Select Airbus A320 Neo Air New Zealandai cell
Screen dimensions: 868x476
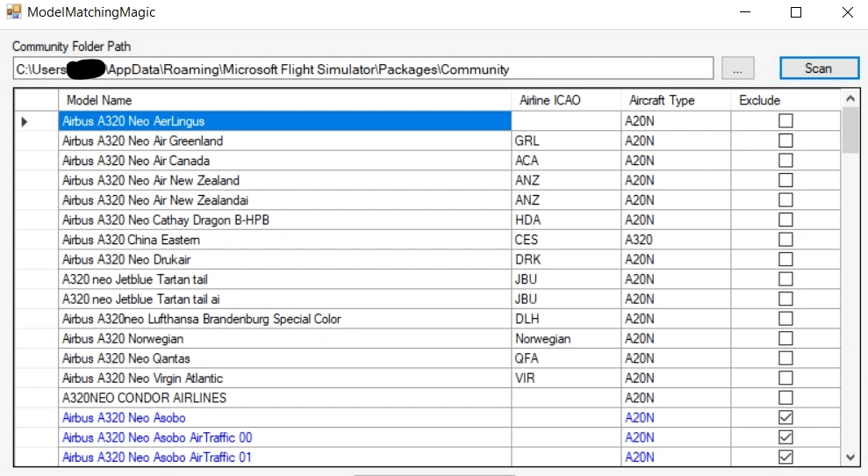(x=284, y=200)
